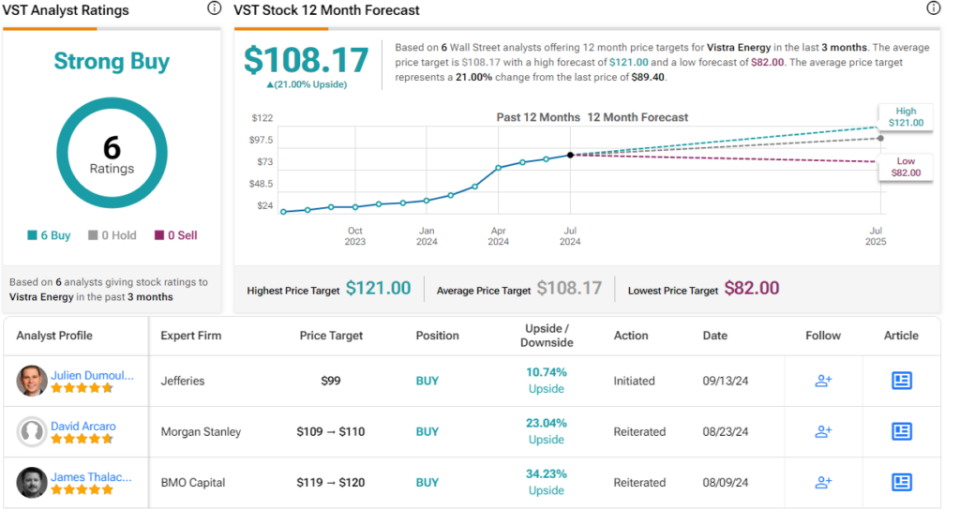Click info icon beside VST Analyst Ratings

coord(214,9)
